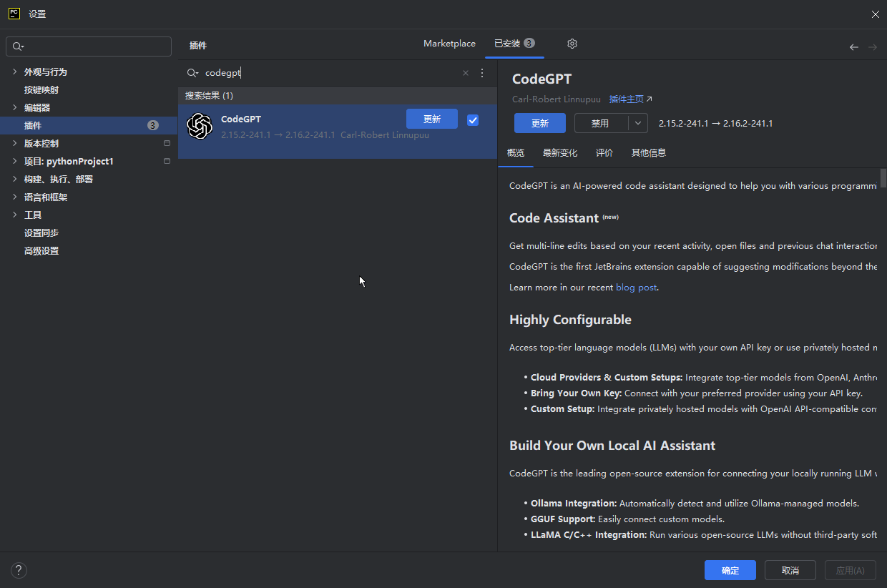Open the 评价 tab
The height and width of the screenshot is (588, 887).
[x=604, y=152]
